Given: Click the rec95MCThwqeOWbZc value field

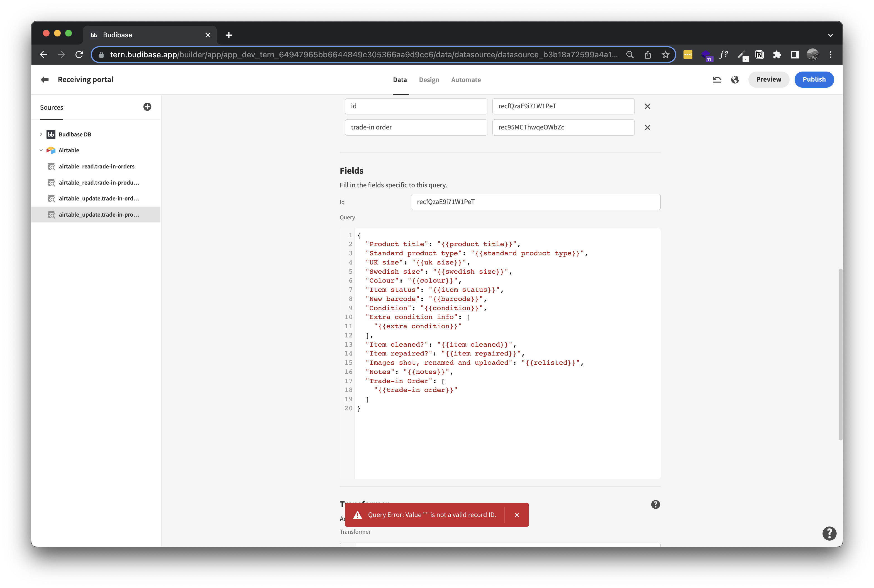Looking at the screenshot, I should [563, 128].
